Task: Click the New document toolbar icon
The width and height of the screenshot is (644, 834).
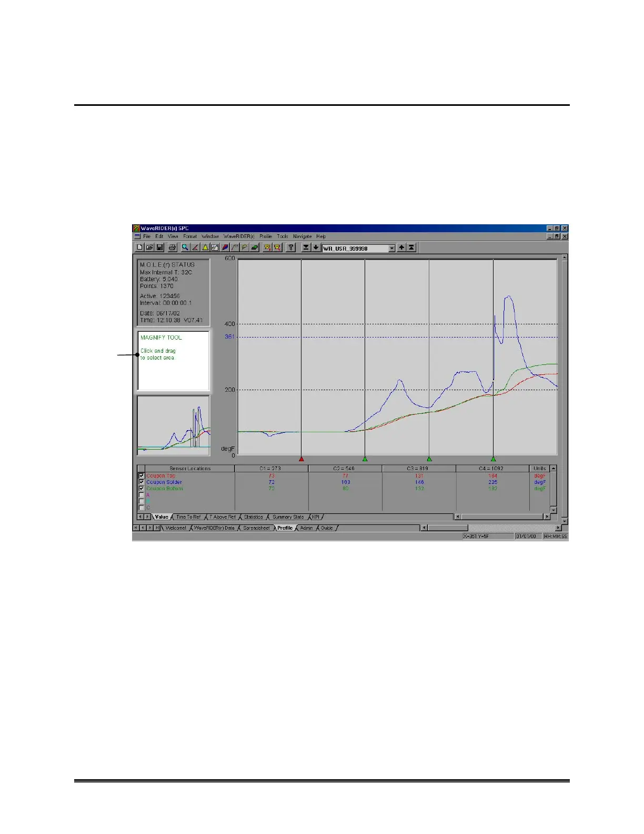Action: (x=139, y=247)
